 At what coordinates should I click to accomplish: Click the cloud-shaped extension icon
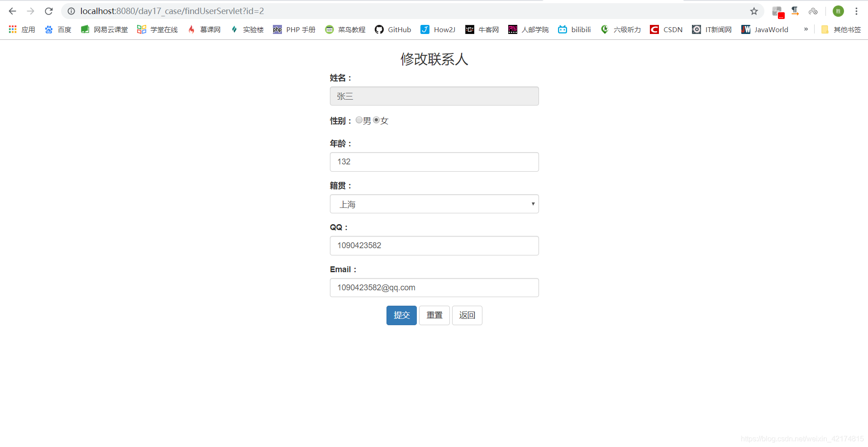click(813, 11)
